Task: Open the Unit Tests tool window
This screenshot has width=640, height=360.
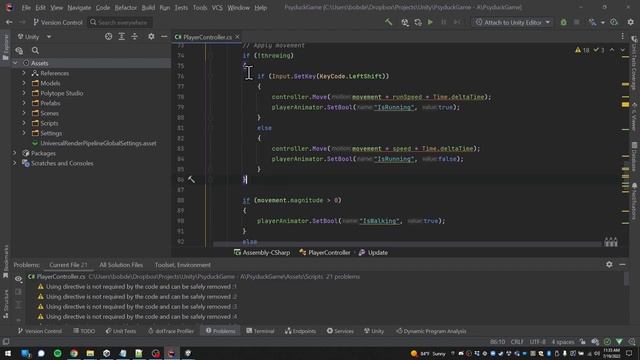Action: pos(121,331)
